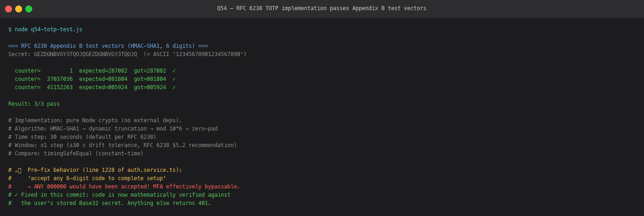This screenshot has width=644, height=216.
Task: Click the 'Compare: timingSafeEqual' comment line
Action: (x=76, y=153)
